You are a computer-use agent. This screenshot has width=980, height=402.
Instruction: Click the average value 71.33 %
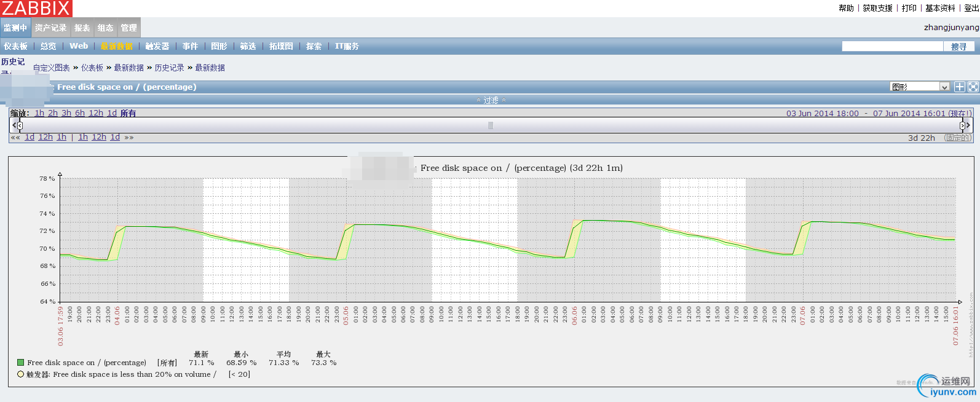(x=283, y=363)
